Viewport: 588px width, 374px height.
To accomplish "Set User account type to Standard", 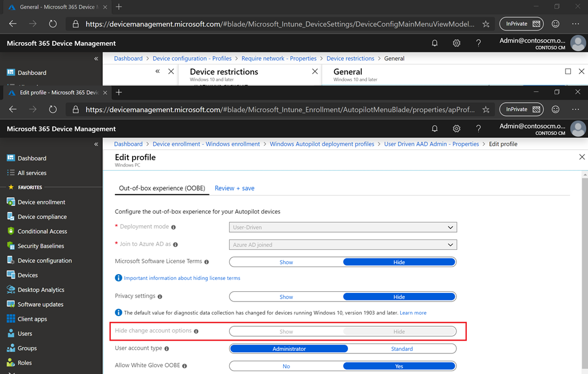I will coord(401,349).
